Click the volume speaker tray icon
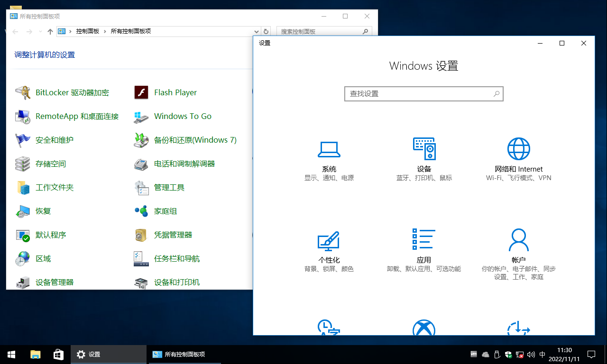Image resolution: width=607 pixels, height=364 pixels. coord(531,355)
